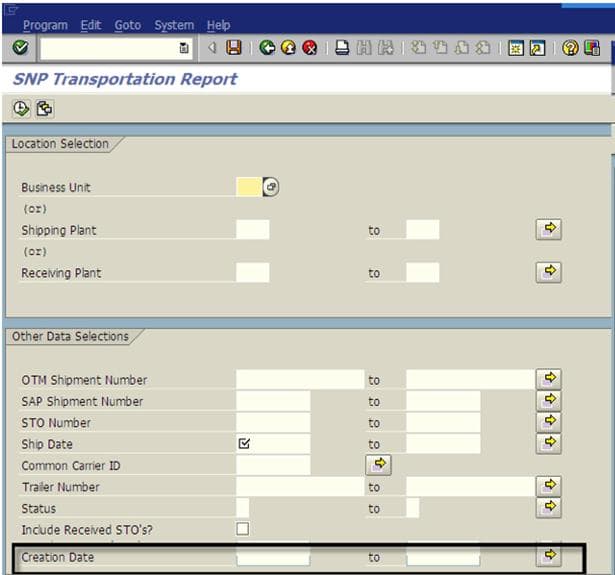Open multiple selection for Status
Image resolution: width=615 pixels, height=575 pixels.
click(549, 508)
